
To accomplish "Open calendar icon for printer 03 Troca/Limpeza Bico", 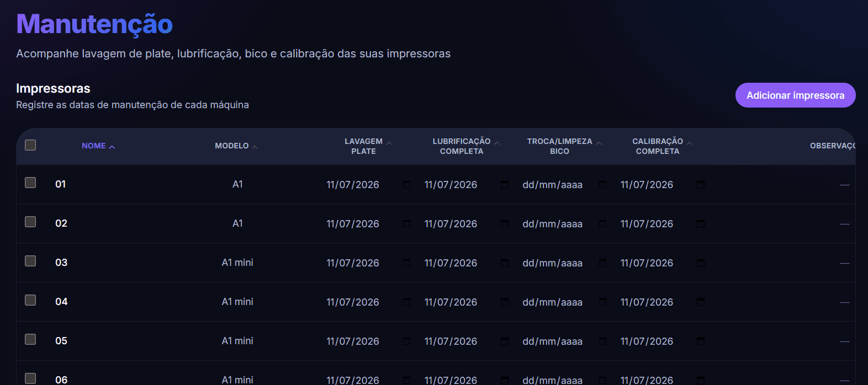I will pyautogui.click(x=603, y=263).
